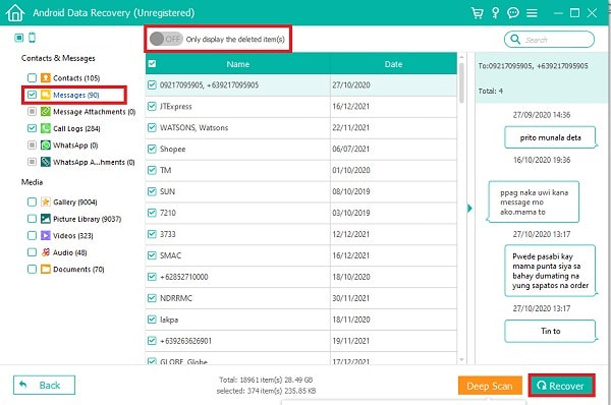Click the list scrollbar up arrow

tap(461, 57)
